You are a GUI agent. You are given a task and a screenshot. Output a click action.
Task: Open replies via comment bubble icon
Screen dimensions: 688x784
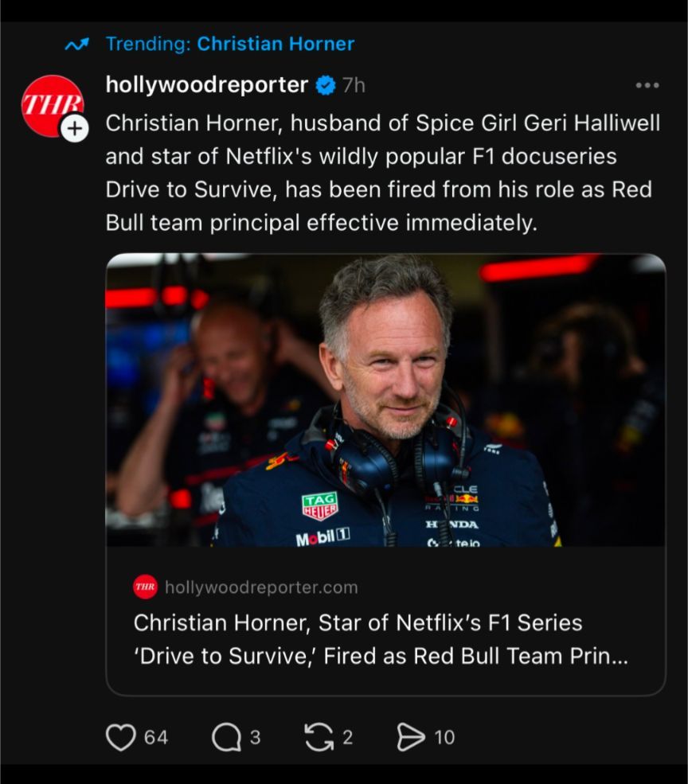pyautogui.click(x=226, y=738)
